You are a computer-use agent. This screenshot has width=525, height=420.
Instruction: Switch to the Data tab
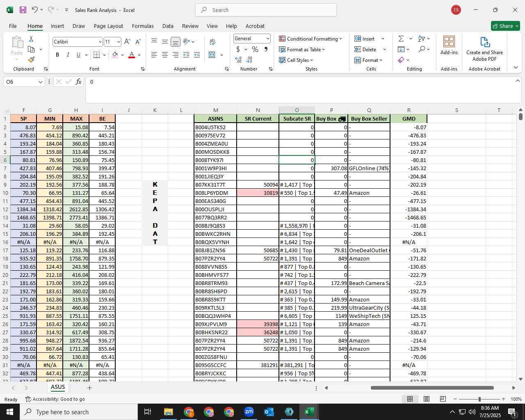click(x=168, y=26)
